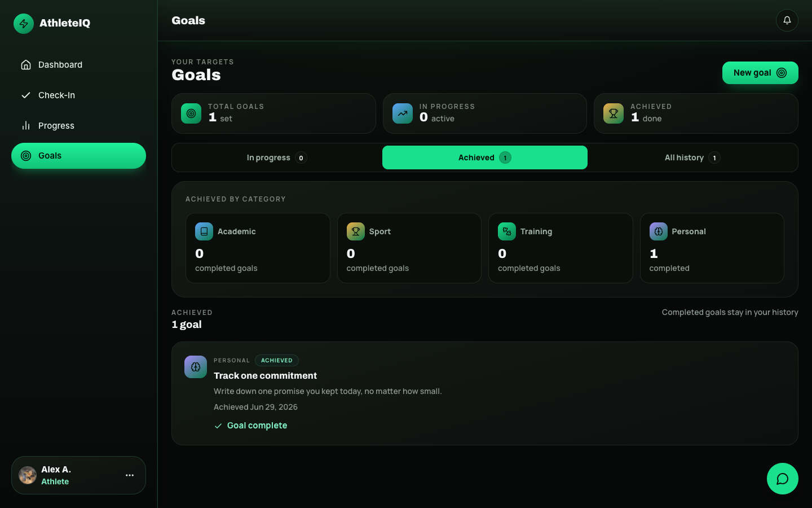Open the Alex A. profile three-dot menu
The height and width of the screenshot is (508, 812).
130,475
